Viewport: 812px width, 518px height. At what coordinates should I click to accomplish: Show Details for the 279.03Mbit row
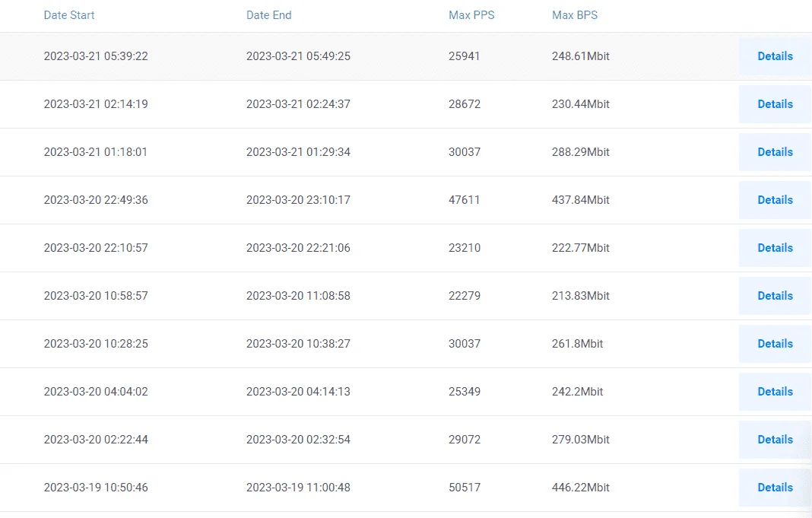[x=775, y=440]
